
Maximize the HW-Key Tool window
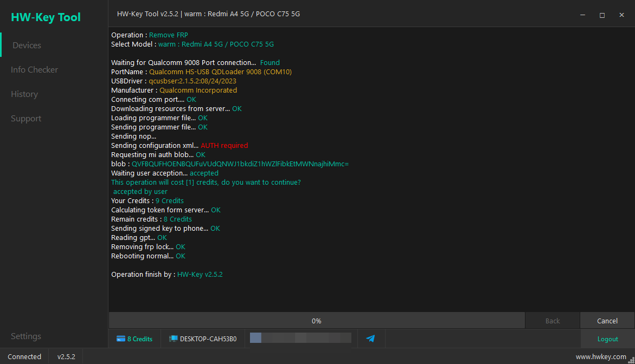[x=602, y=15]
